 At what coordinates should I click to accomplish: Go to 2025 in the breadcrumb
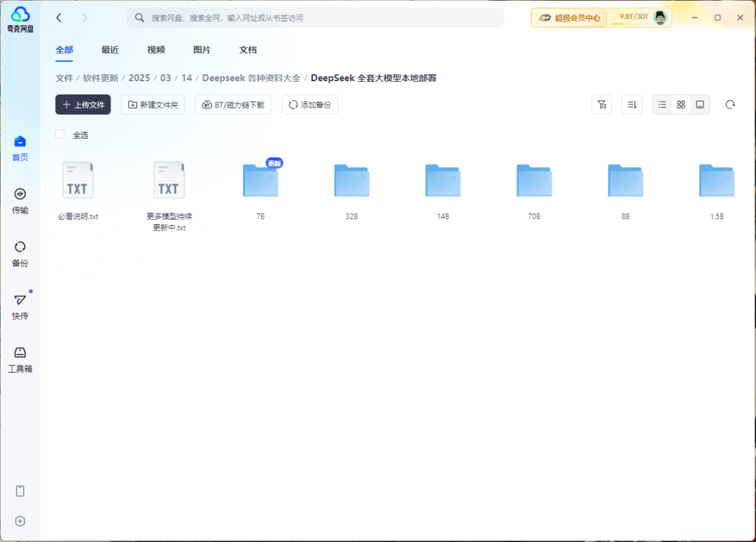pyautogui.click(x=139, y=78)
